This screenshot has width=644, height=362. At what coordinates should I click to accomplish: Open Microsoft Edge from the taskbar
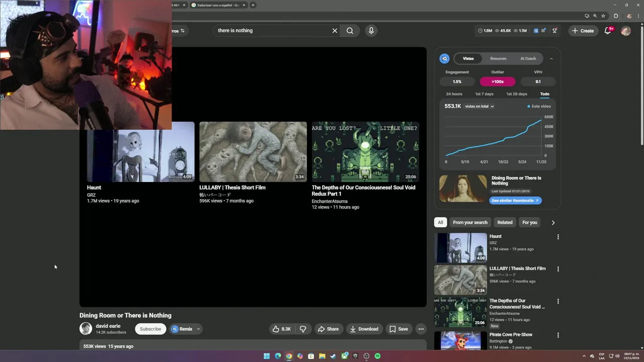[278, 356]
